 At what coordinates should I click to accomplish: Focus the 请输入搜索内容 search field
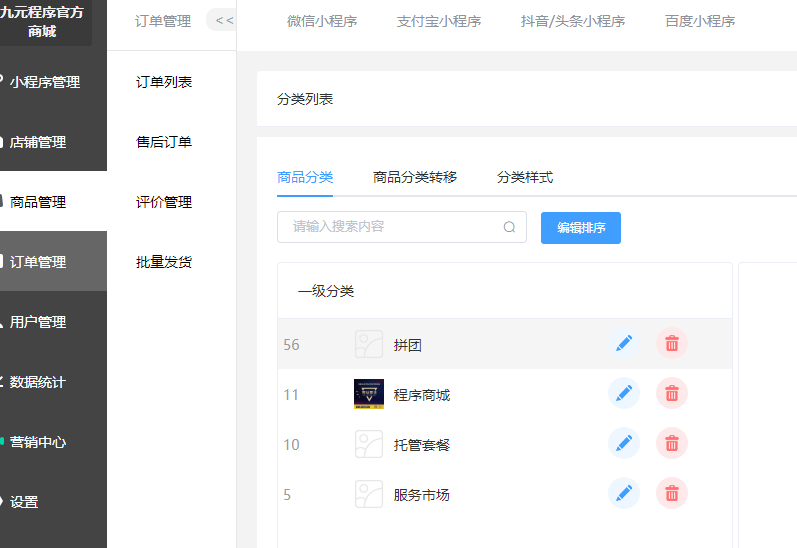point(390,227)
